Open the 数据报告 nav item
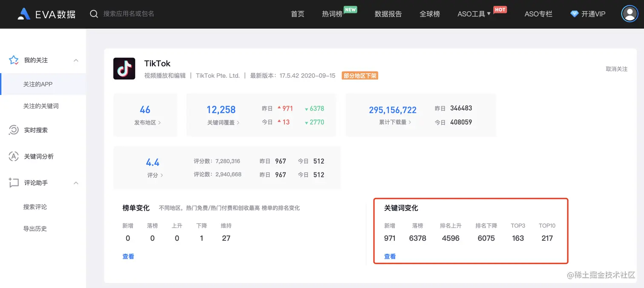The image size is (644, 288). click(x=388, y=14)
